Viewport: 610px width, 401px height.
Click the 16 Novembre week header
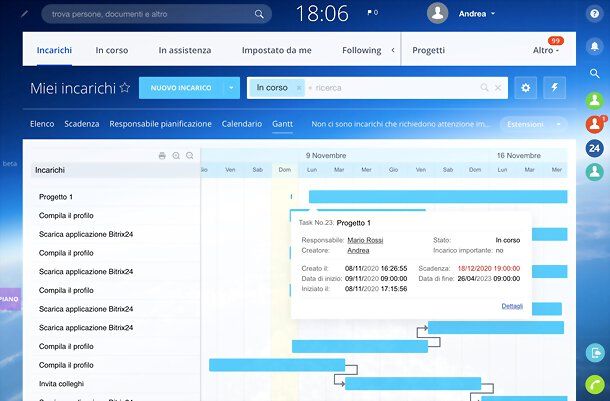[519, 156]
